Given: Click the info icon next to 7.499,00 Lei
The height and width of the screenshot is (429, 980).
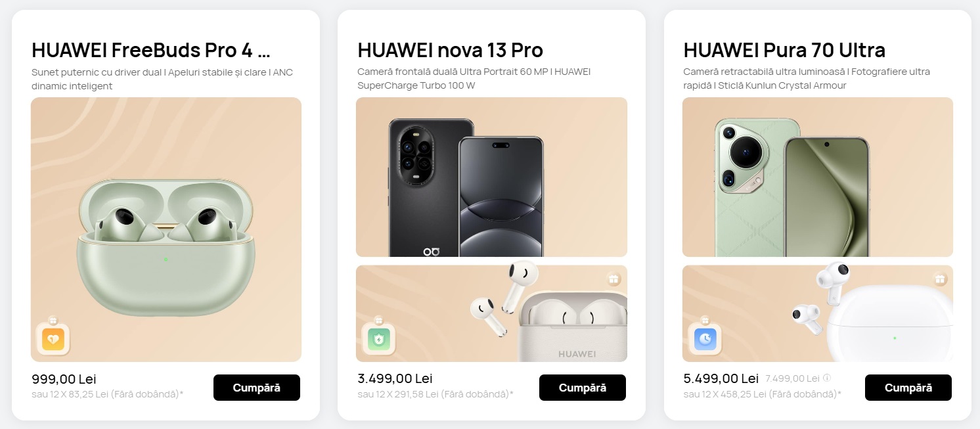Looking at the screenshot, I should coord(827,378).
